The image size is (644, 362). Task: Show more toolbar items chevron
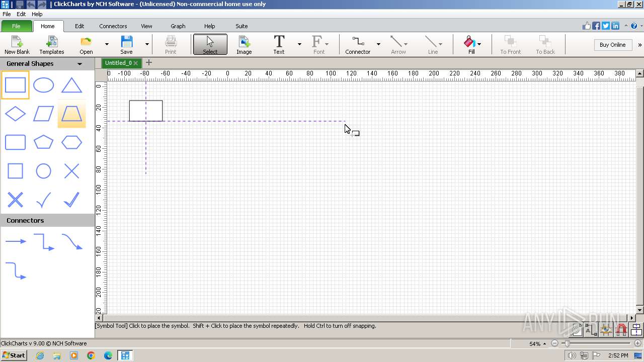tap(639, 45)
